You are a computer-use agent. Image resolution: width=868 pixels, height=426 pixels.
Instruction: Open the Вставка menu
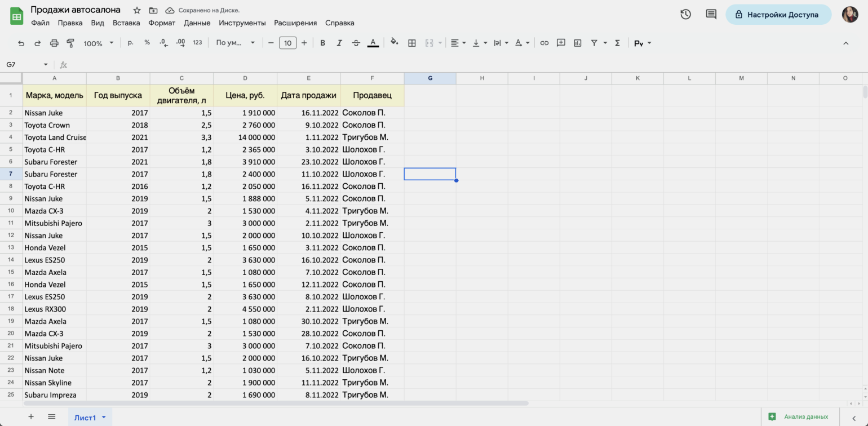coord(126,23)
